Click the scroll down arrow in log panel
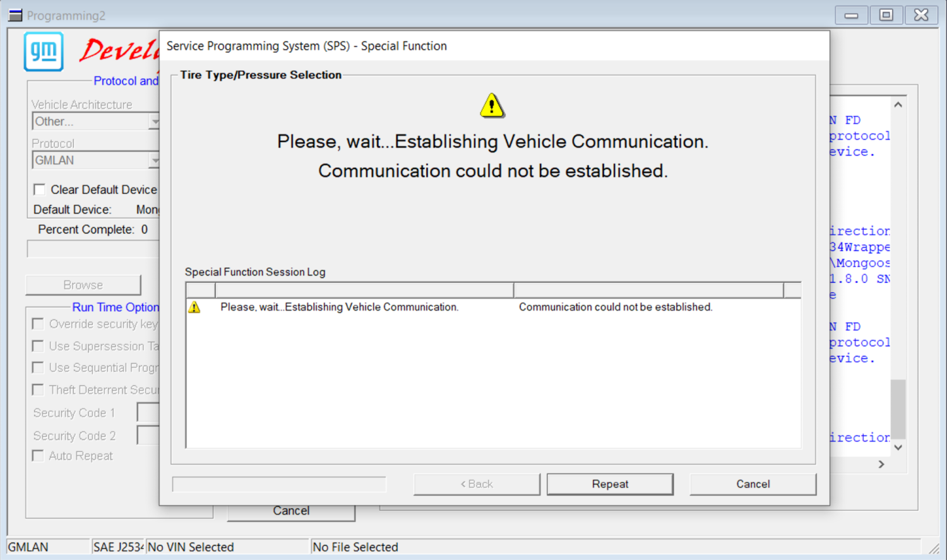Image resolution: width=947 pixels, height=560 pixels. click(x=898, y=447)
